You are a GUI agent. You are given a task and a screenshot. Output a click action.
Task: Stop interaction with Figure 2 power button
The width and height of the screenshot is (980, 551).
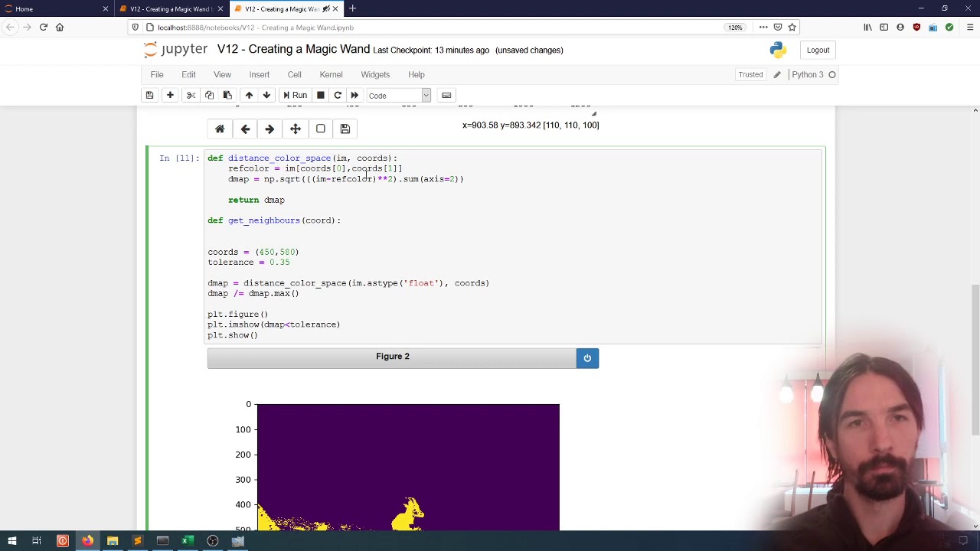click(x=587, y=358)
